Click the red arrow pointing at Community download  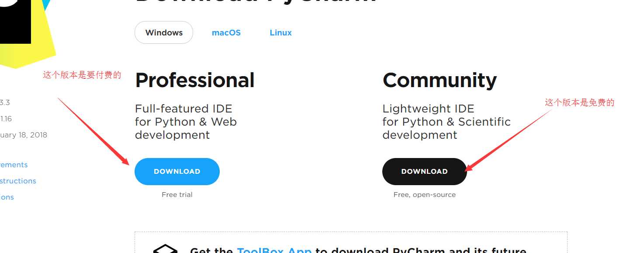click(x=509, y=141)
